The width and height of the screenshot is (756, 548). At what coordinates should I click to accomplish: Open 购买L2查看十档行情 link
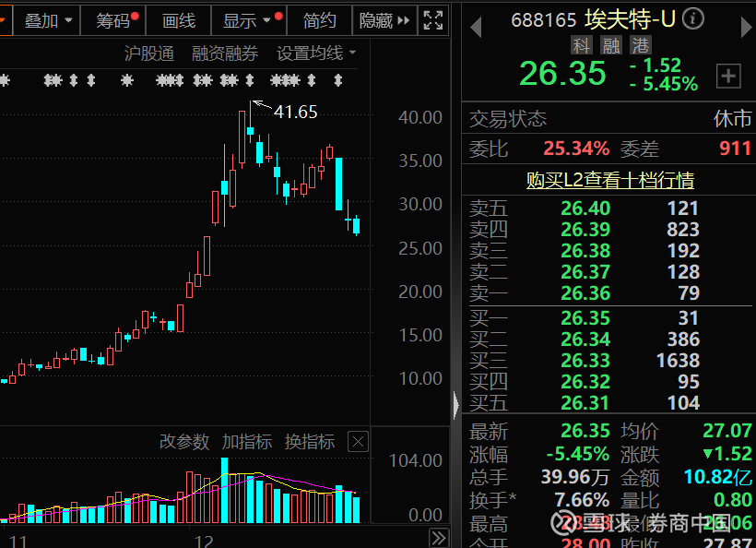point(610,180)
